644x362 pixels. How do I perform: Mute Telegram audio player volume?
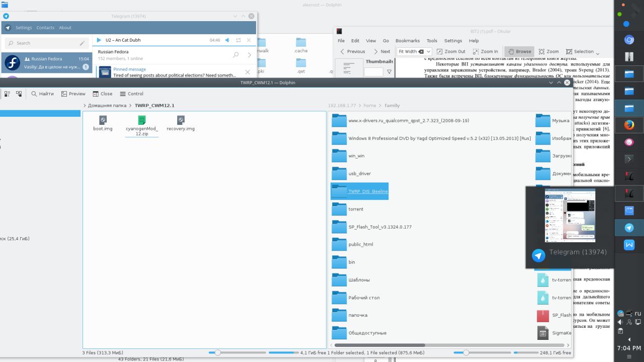tap(227, 40)
